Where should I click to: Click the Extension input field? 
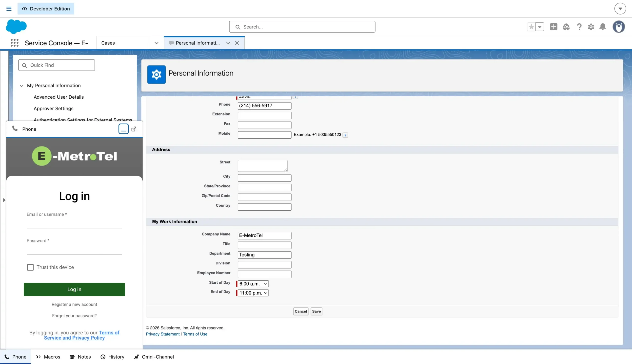(x=264, y=115)
